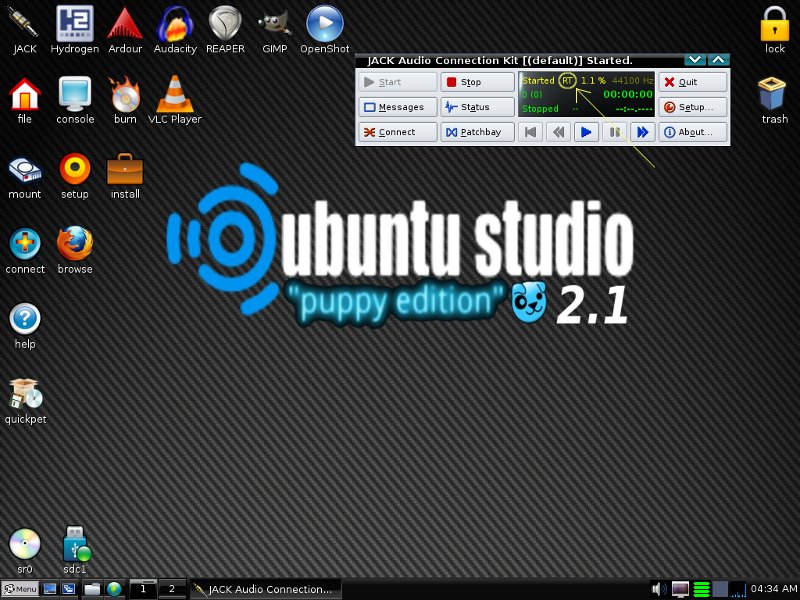Open the JACK Status window
Screen dimensions: 800x600
(x=478, y=107)
